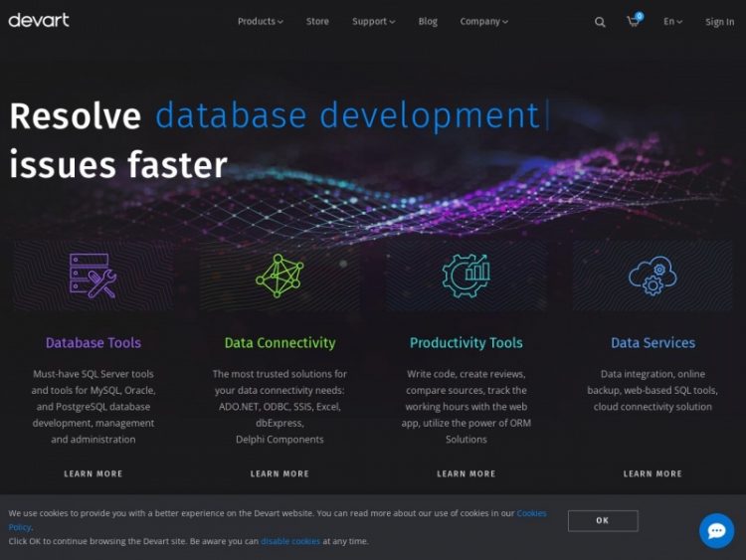This screenshot has width=746, height=560.
Task: Click the Productivity Tools gear chart icon
Action: 466,276
